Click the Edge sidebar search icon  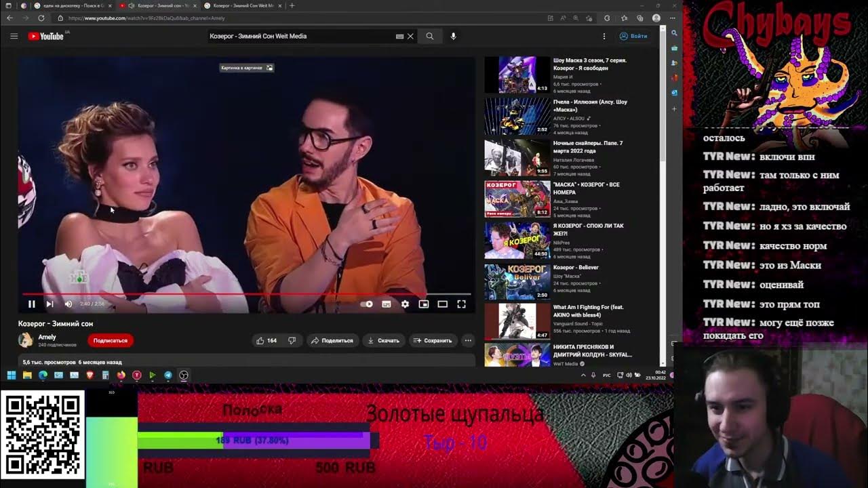pos(674,33)
